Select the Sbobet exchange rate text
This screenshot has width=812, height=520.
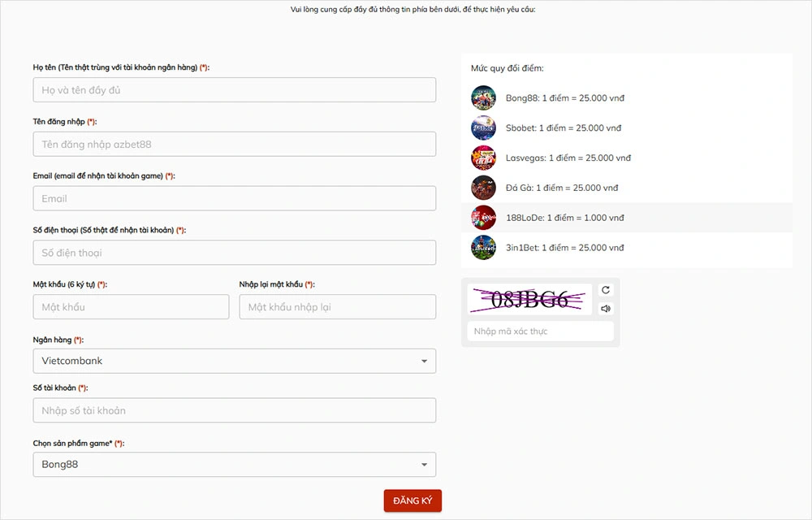point(564,128)
